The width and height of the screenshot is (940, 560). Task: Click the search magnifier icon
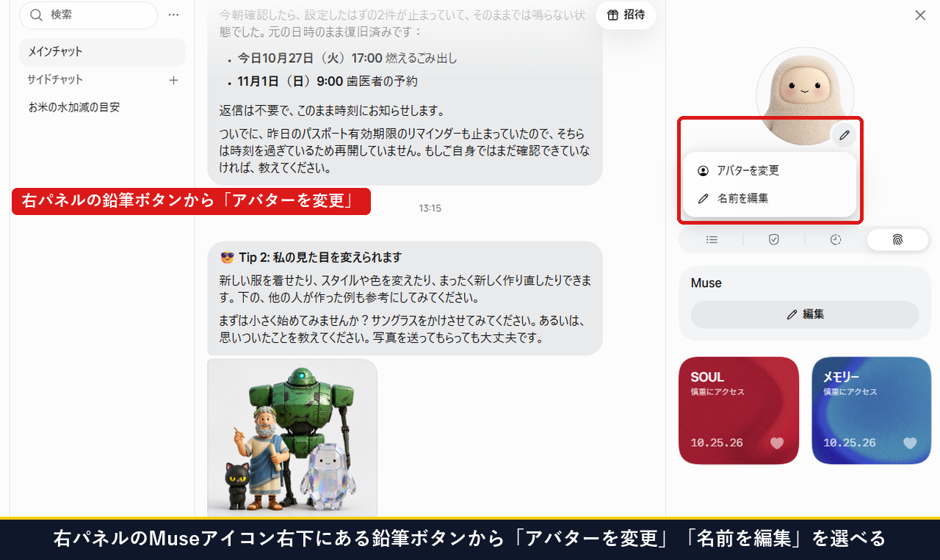(36, 15)
